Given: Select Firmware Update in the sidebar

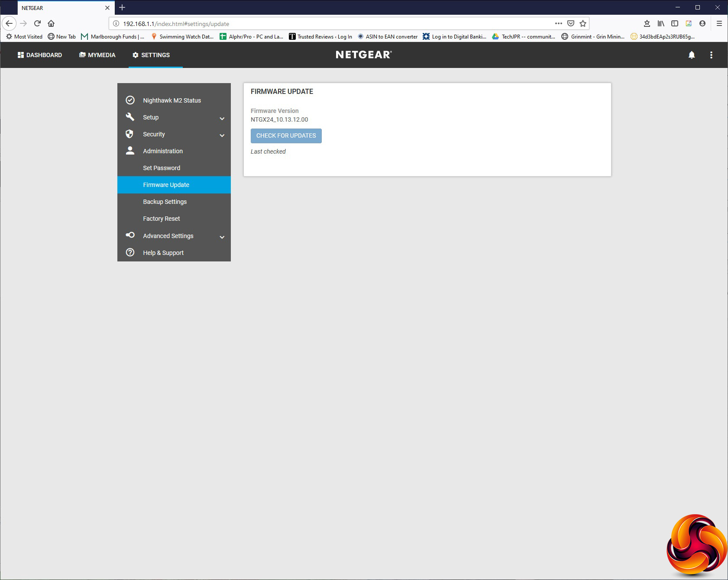Looking at the screenshot, I should [x=174, y=185].
